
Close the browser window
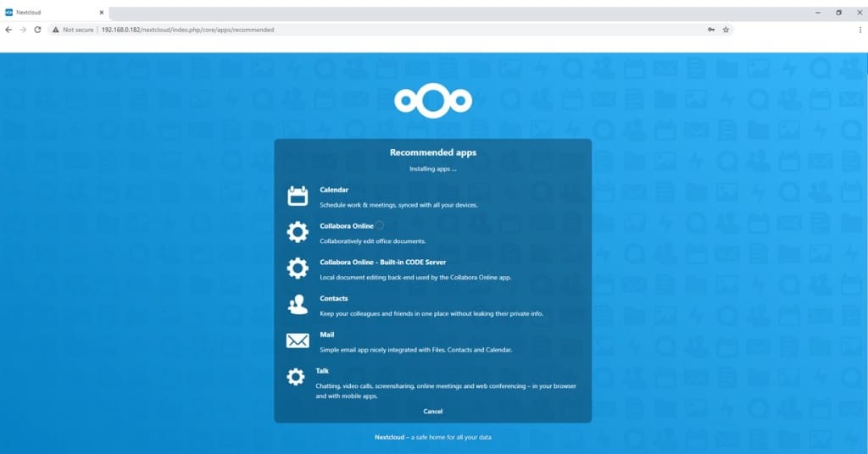click(x=860, y=12)
